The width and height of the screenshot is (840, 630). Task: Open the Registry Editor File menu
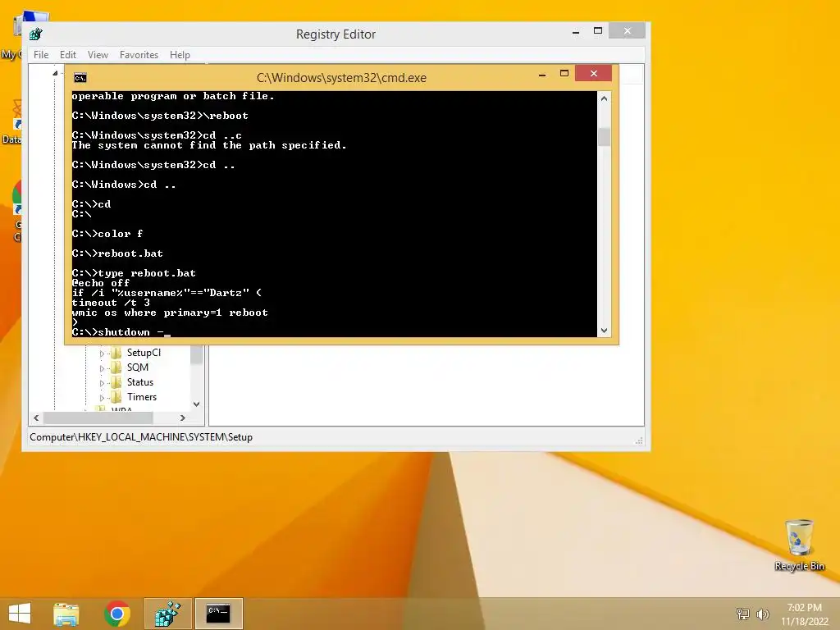(41, 55)
